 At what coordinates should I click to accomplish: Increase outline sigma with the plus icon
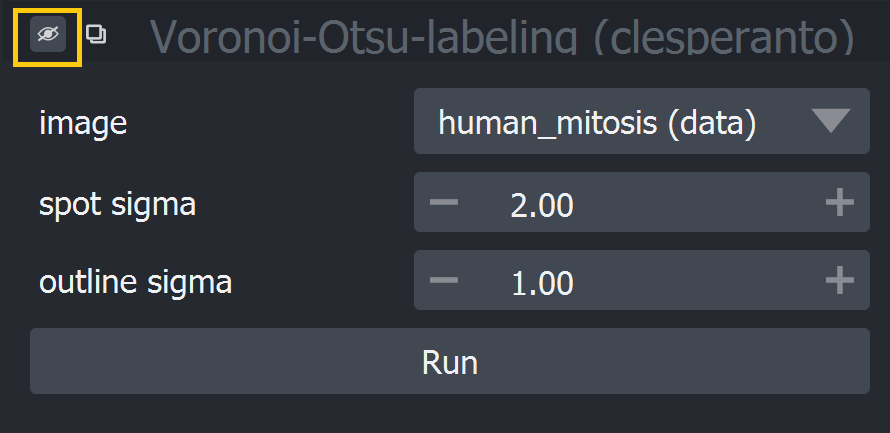tap(839, 280)
